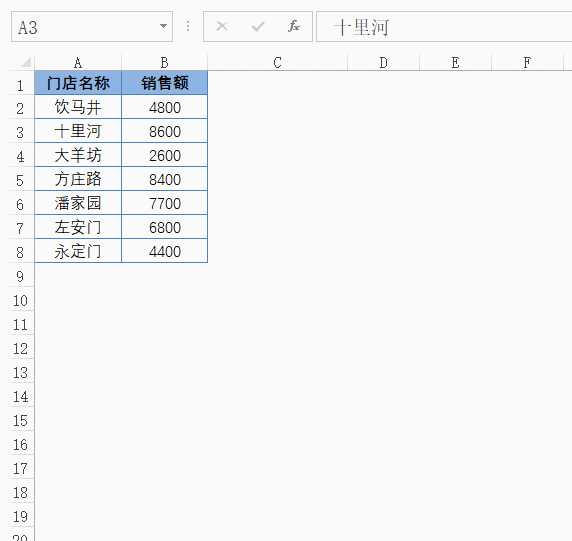This screenshot has height=541, width=572.
Task: Select the cell 永定门
Action: pos(78,251)
